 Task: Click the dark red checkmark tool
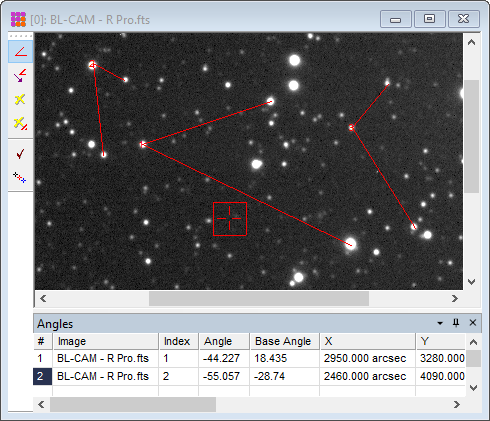pos(20,154)
